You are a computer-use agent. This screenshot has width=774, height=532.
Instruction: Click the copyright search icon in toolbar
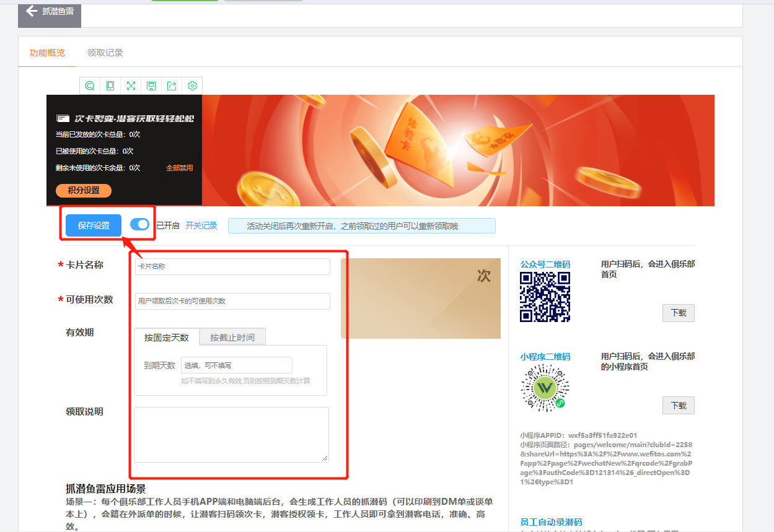pos(90,86)
